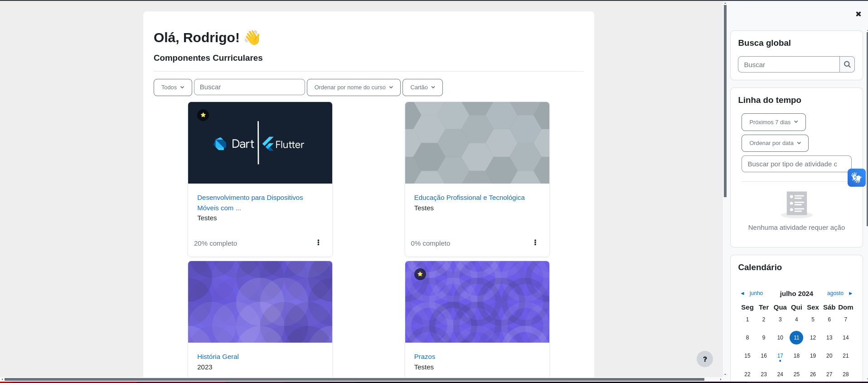The width and height of the screenshot is (868, 383).
Task: Open the sign language accessibility widget
Action: click(x=856, y=178)
